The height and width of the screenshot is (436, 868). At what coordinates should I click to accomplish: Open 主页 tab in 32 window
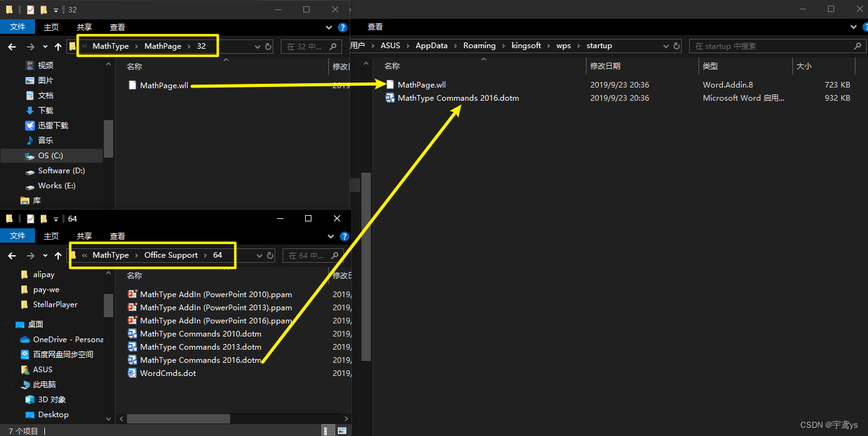(51, 27)
